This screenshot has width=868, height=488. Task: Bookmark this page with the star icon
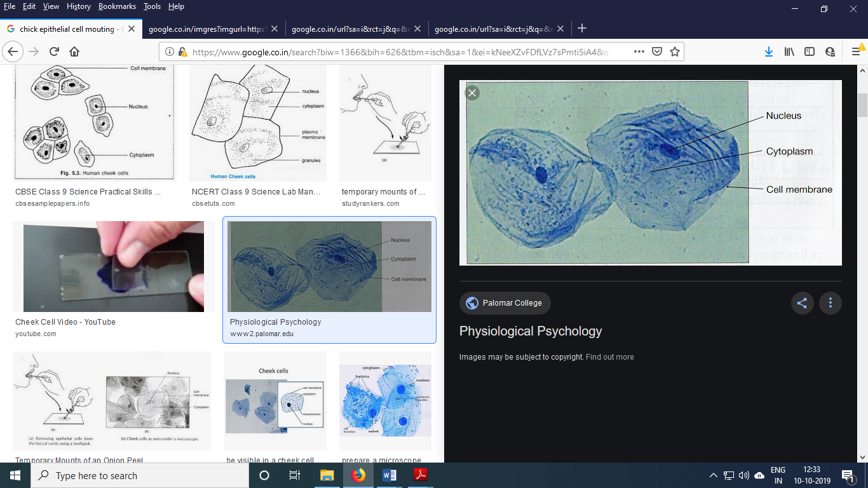click(x=675, y=52)
